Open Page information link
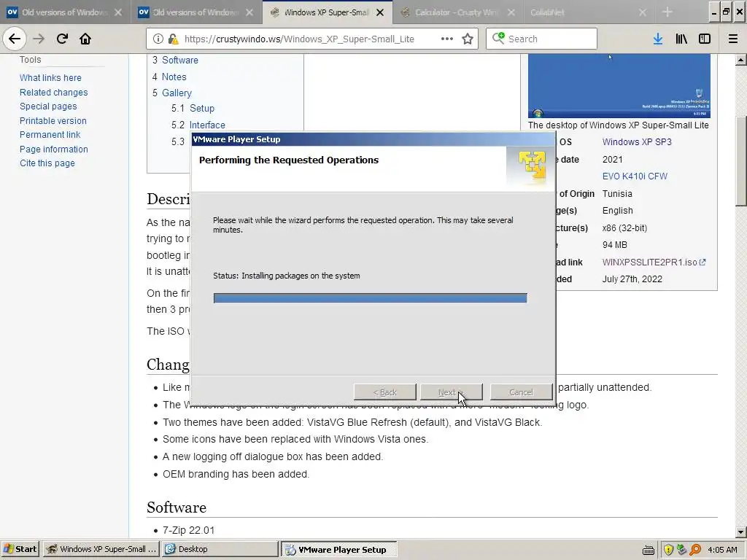Viewport: 747px width, 560px height. click(54, 149)
